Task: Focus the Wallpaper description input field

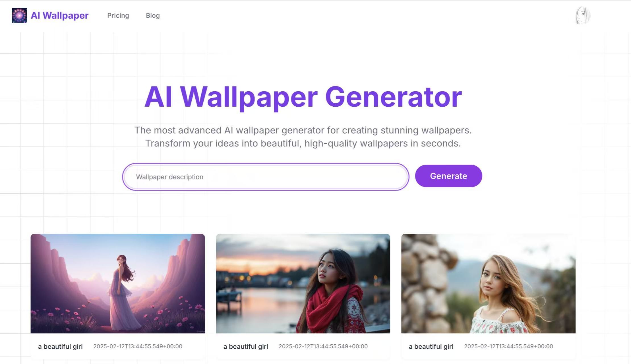Action: coord(266,177)
